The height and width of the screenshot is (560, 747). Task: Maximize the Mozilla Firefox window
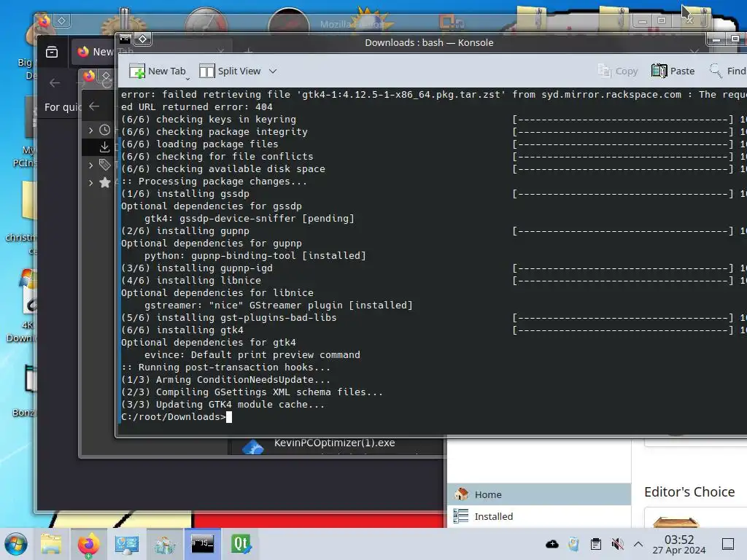pos(662,21)
